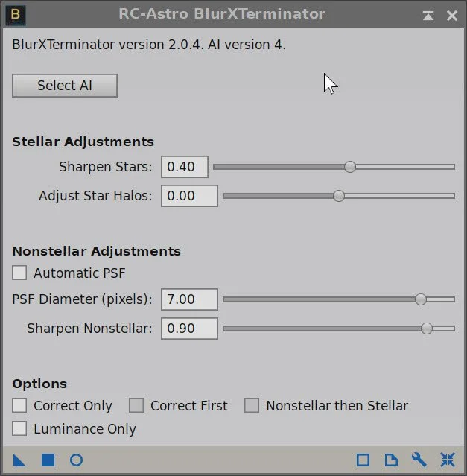The height and width of the screenshot is (476, 467).
Task: Close the BlurXTerminator window
Action: coord(452,16)
